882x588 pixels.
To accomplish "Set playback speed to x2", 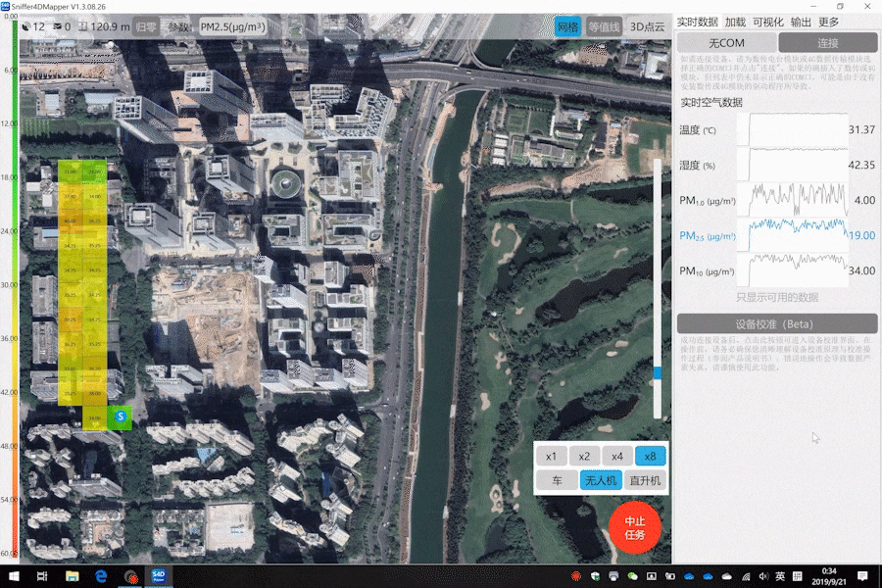I will 584,457.
